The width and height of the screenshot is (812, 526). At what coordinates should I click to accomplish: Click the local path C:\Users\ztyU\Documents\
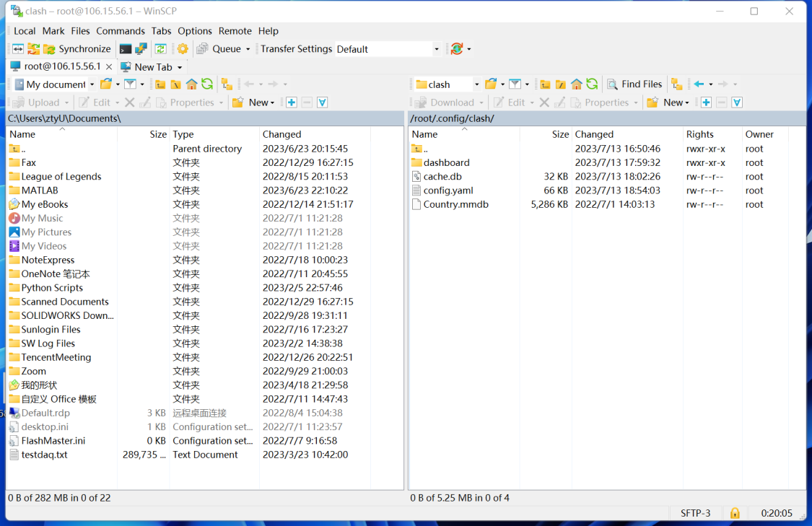click(x=64, y=118)
